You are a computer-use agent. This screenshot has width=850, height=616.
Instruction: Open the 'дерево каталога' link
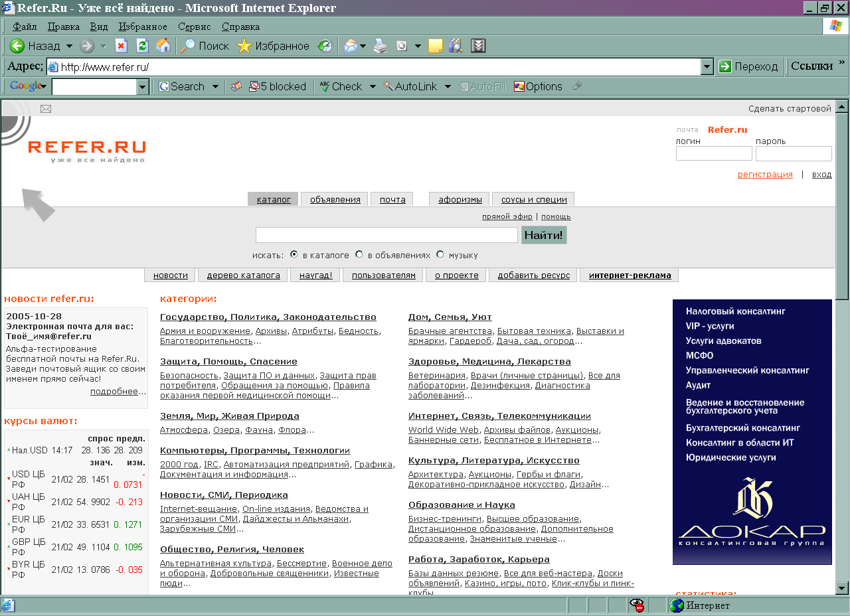click(x=244, y=275)
